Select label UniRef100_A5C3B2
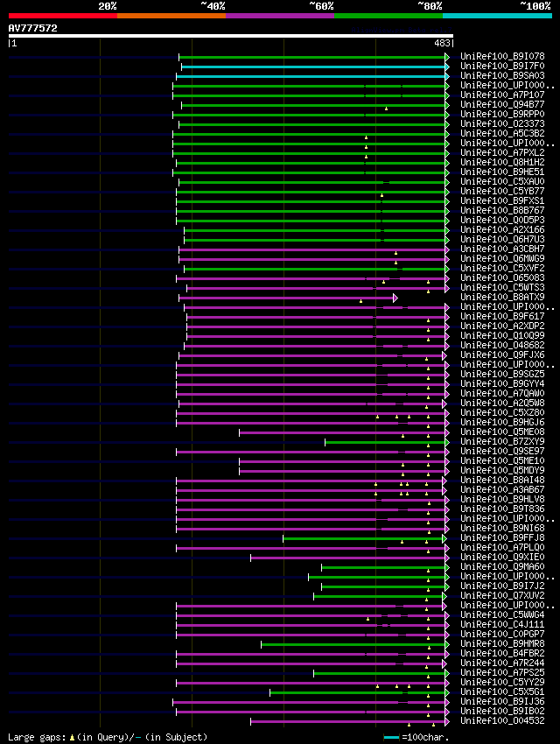 502,133
